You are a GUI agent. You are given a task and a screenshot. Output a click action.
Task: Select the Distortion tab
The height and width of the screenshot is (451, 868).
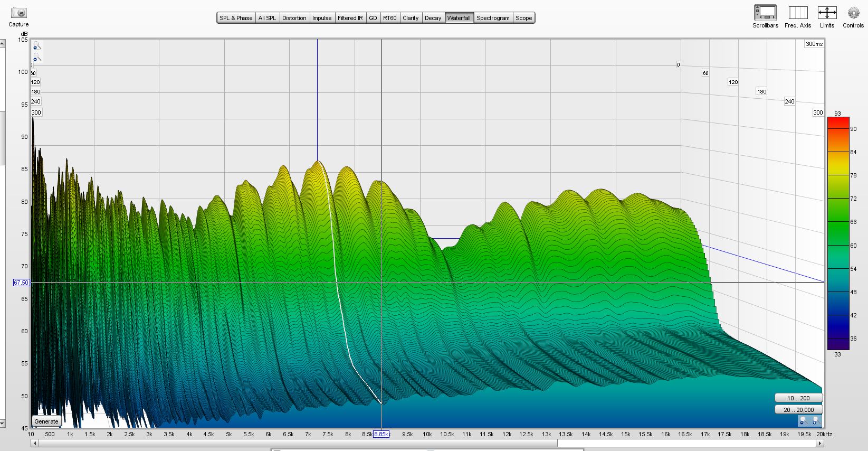pyautogui.click(x=294, y=18)
